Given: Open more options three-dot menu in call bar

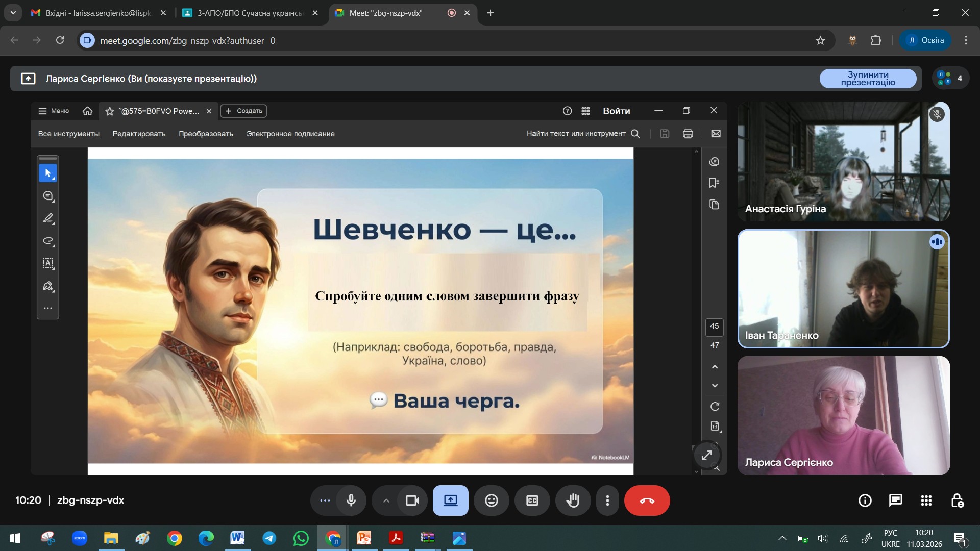Looking at the screenshot, I should pos(607,500).
